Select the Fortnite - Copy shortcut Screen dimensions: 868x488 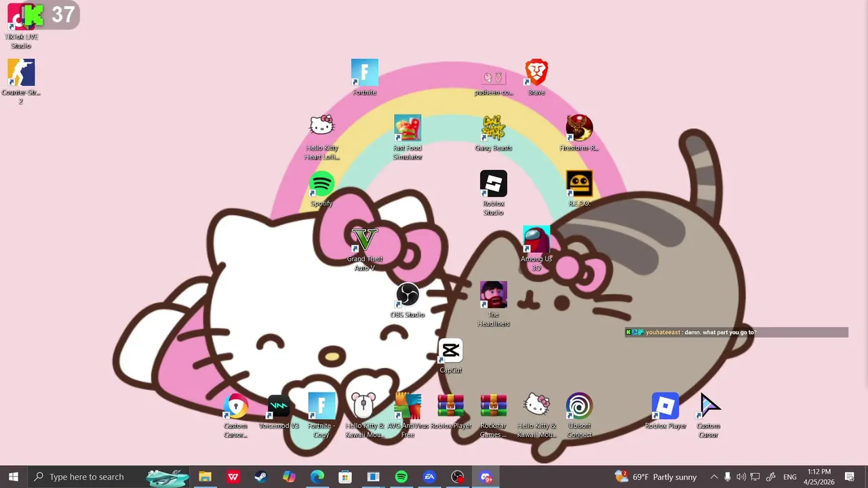click(x=322, y=415)
